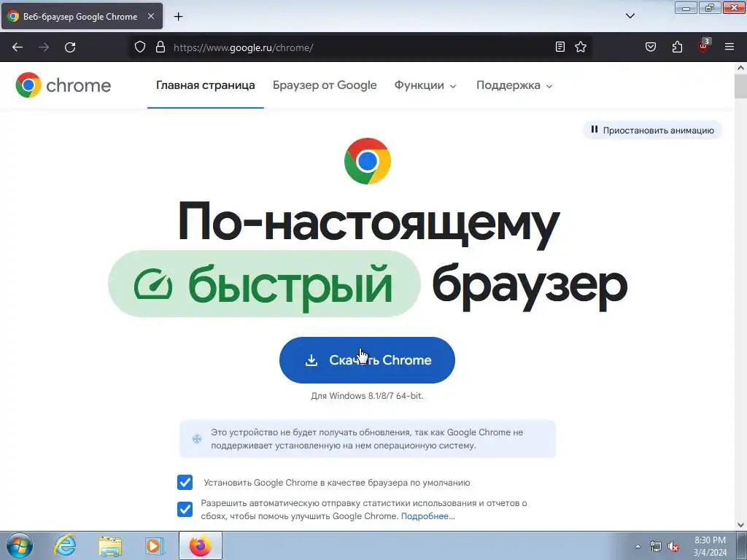The width and height of the screenshot is (747, 560).
Task: Launch Internet Explorer from taskbar
Action: coord(65,545)
